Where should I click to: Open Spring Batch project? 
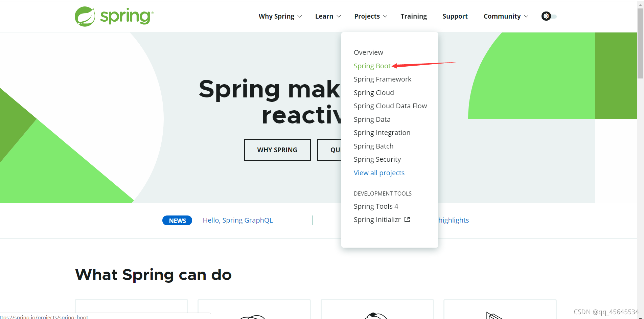373,146
